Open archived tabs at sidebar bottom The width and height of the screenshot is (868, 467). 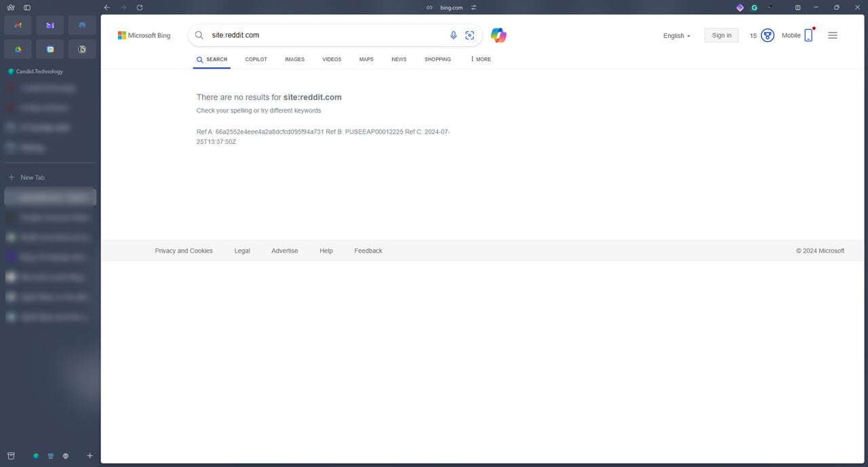[10, 455]
